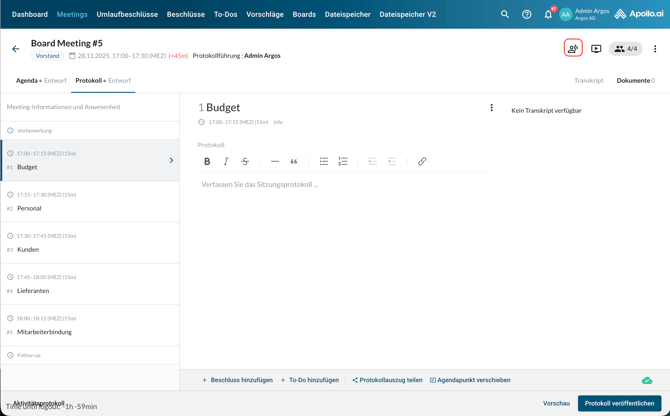Start a bulleted list
Viewport: 670px width, 416px height.
tap(324, 161)
